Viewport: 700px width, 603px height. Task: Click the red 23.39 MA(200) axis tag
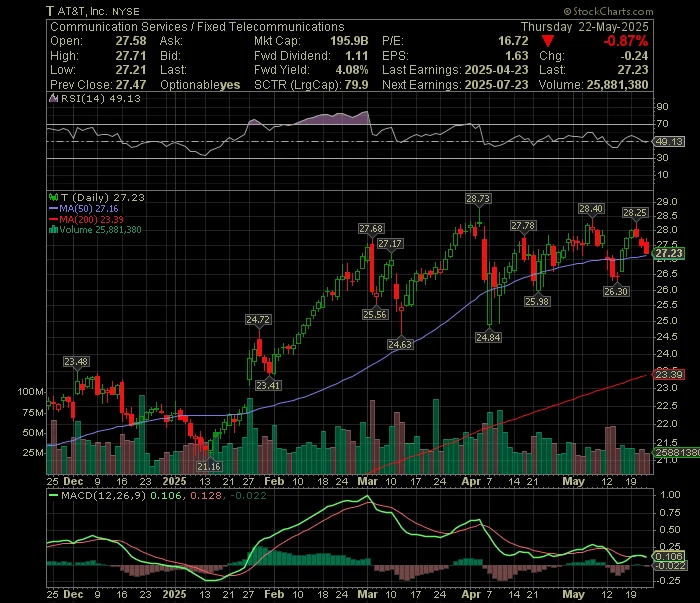point(669,374)
